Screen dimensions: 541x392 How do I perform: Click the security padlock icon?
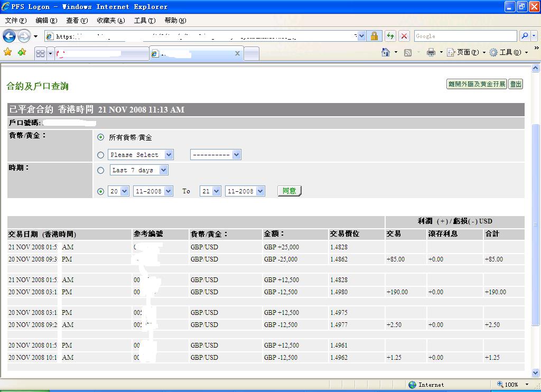(x=374, y=36)
